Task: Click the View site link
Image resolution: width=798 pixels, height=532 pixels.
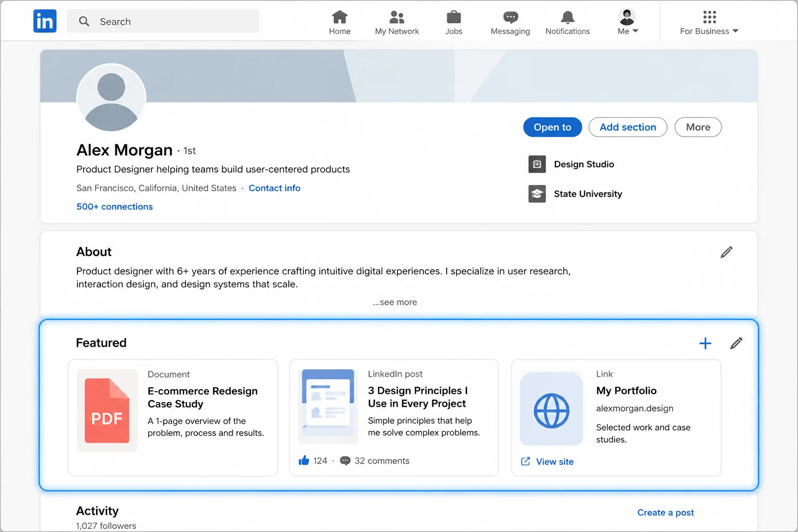Action: [548, 462]
